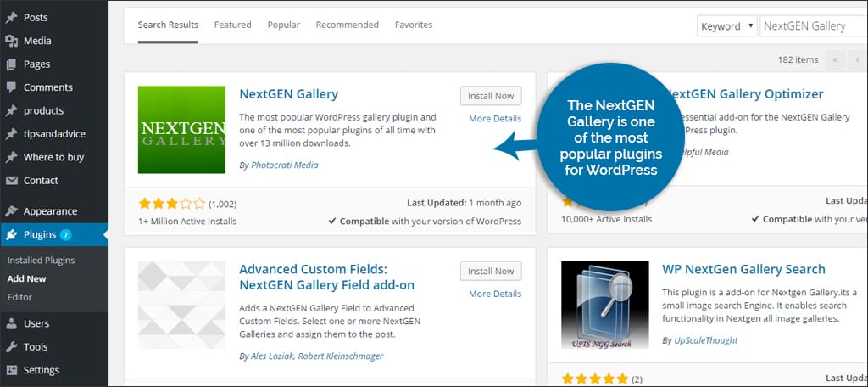Open plugin Editor submenu item
868x387 pixels.
coord(19,297)
